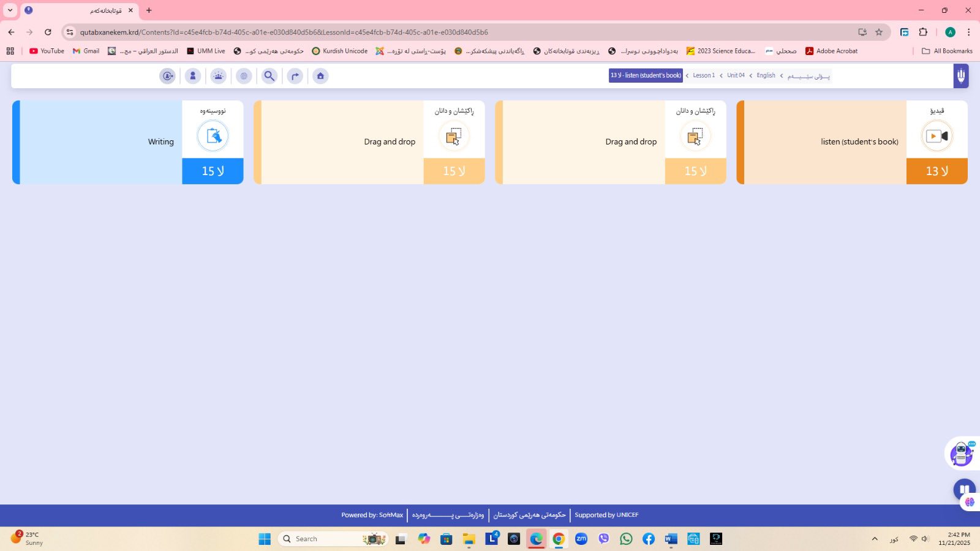Click the globe language icon

click(244, 76)
